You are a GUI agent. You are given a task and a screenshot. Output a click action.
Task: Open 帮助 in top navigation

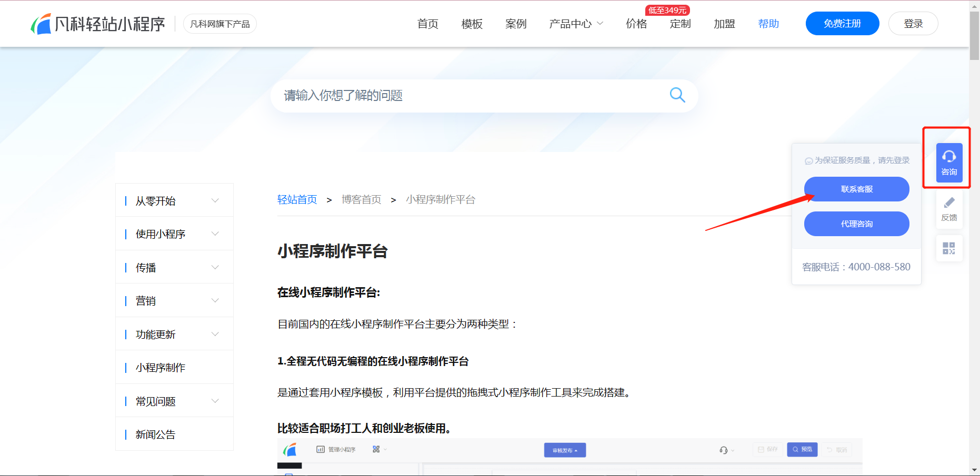768,24
